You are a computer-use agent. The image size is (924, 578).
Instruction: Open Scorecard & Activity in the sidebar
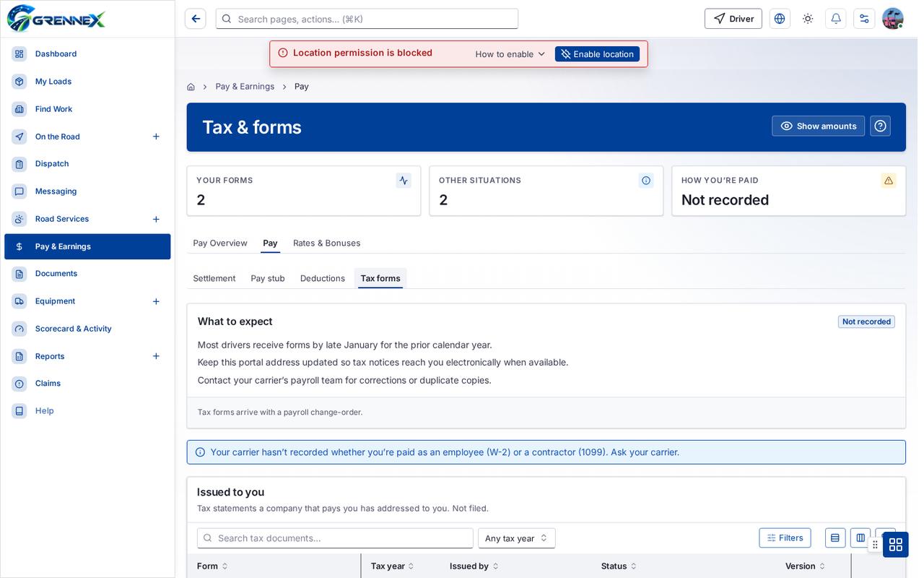(x=87, y=329)
